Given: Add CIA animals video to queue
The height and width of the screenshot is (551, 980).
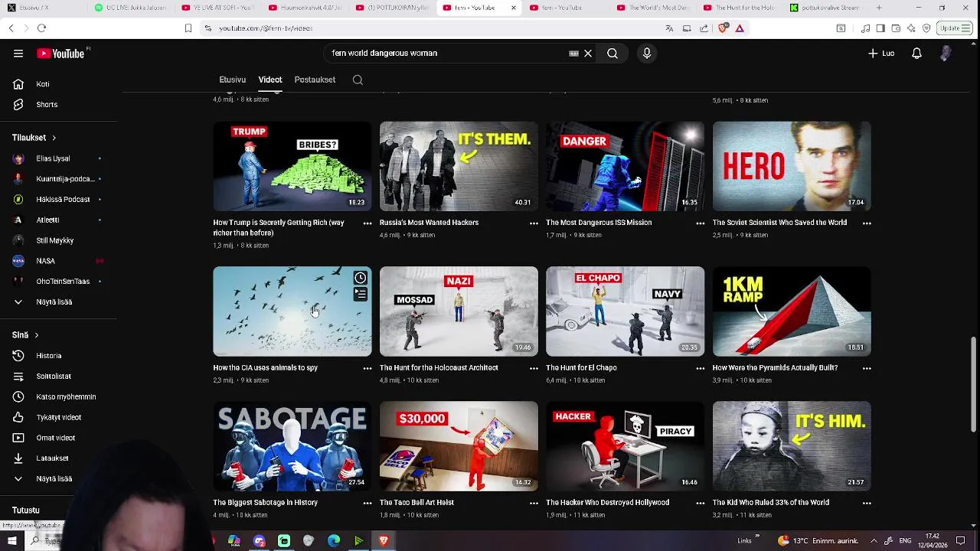Looking at the screenshot, I should (x=361, y=294).
